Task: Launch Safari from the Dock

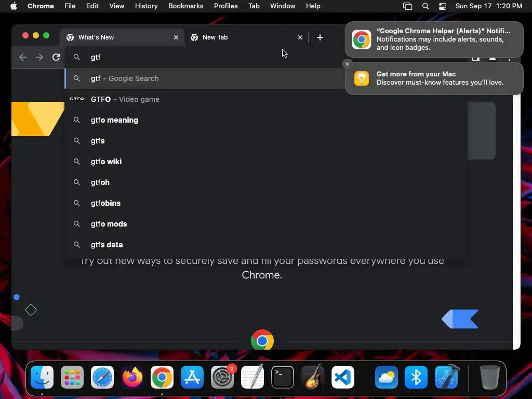Action: 102,377
